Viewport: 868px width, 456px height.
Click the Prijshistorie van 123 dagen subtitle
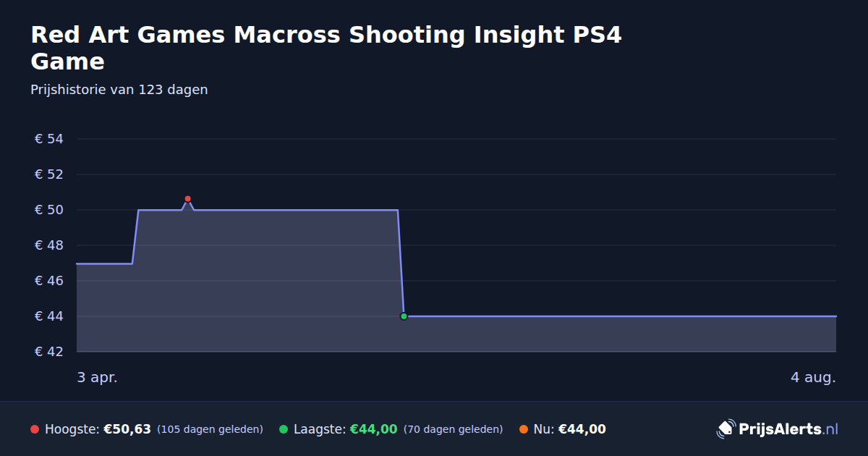[x=119, y=90]
